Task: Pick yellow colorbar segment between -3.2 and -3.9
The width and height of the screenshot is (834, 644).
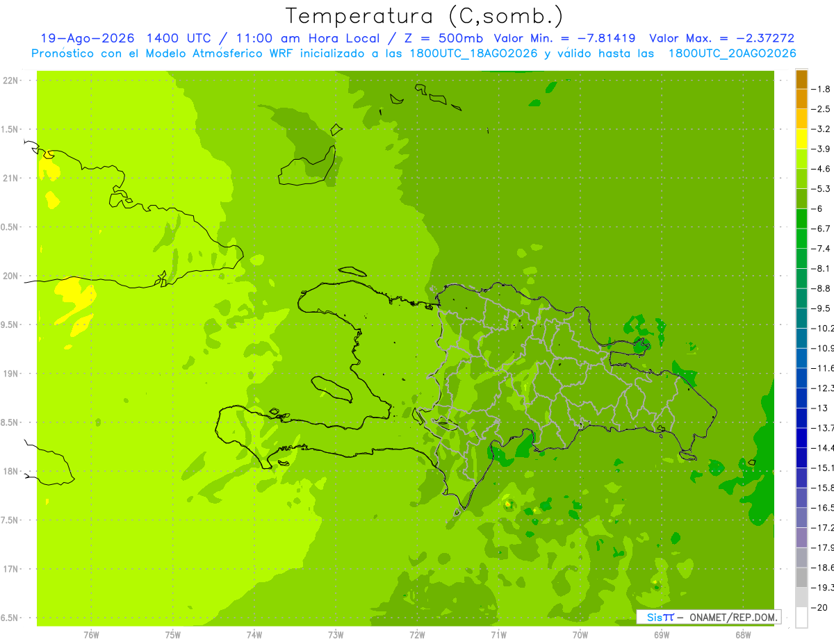Action: click(x=802, y=139)
